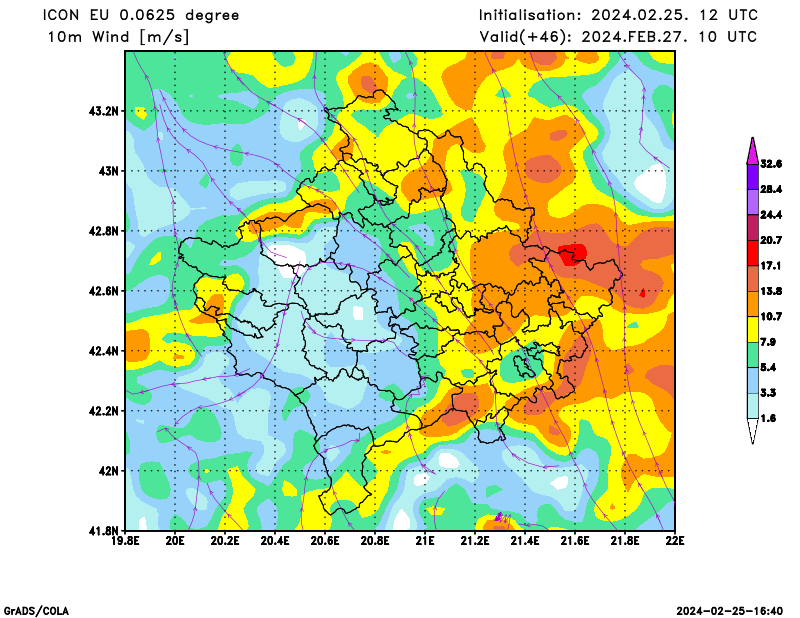The height and width of the screenshot is (618, 800).
Task: Click the 21.4E longitude label
Action: [x=525, y=540]
